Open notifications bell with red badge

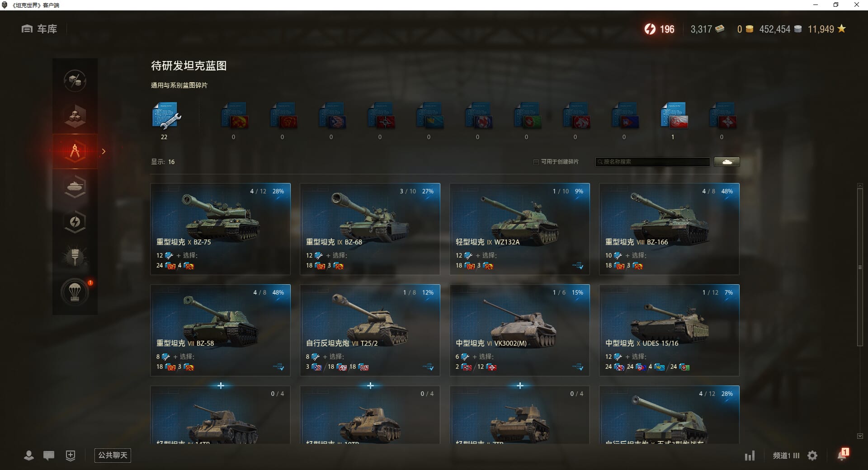[x=842, y=455]
